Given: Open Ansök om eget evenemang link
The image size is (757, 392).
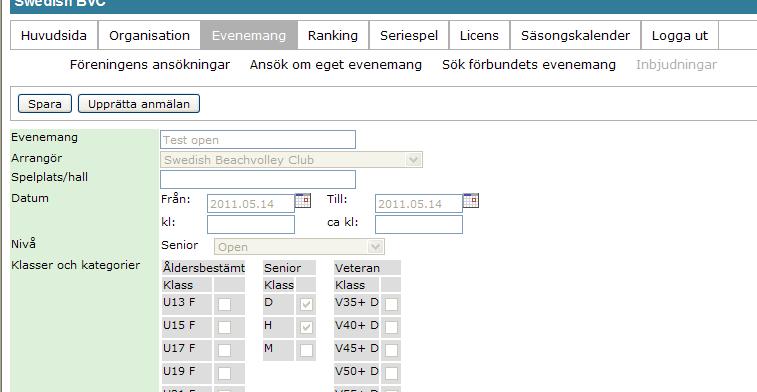Looking at the screenshot, I should pos(336,65).
